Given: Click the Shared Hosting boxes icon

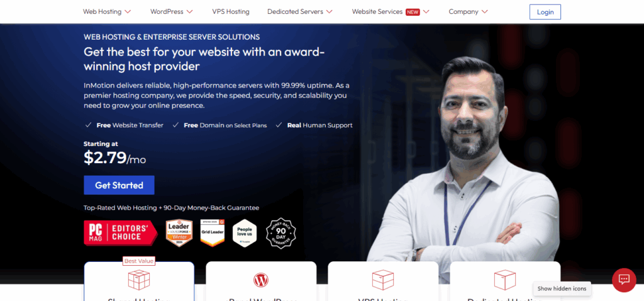Looking at the screenshot, I should click(139, 280).
